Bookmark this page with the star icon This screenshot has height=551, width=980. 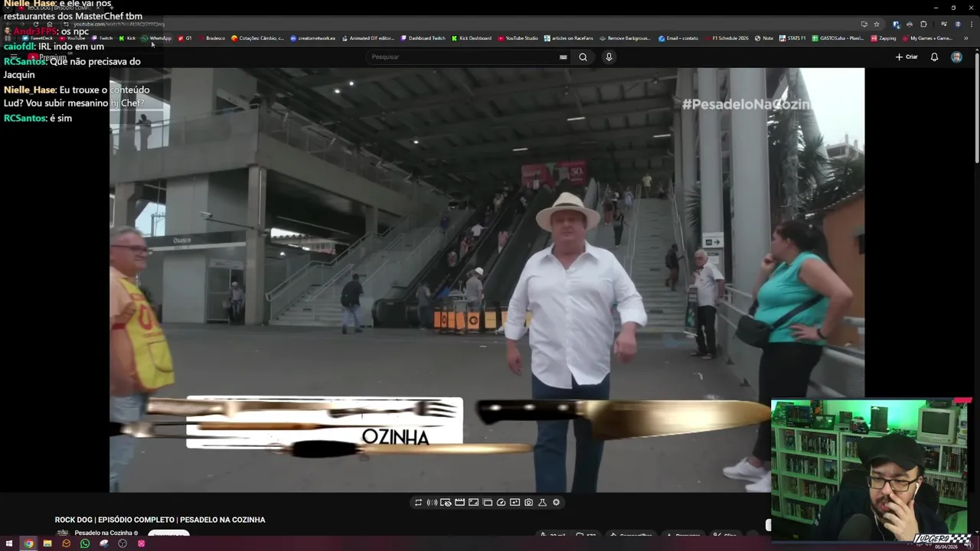877,24
